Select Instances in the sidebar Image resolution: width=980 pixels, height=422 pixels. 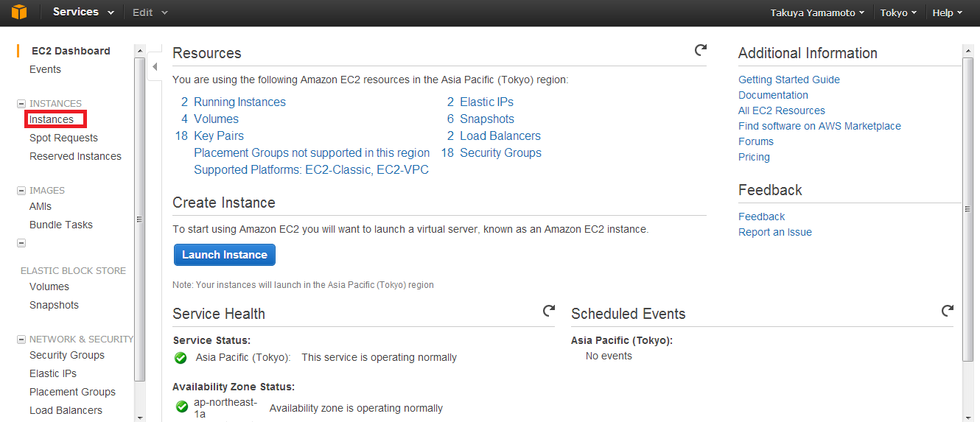(x=52, y=119)
